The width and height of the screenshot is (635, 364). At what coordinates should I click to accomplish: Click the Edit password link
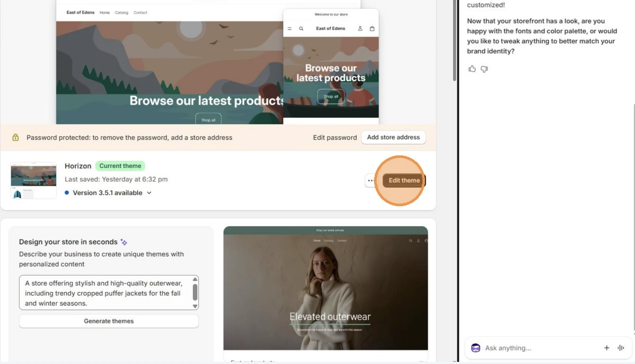335,137
